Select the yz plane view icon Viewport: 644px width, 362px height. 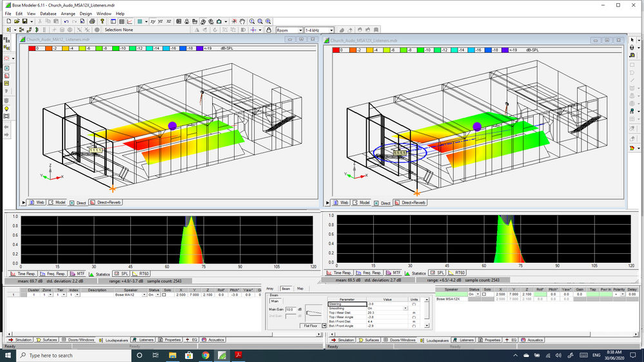(161, 21)
